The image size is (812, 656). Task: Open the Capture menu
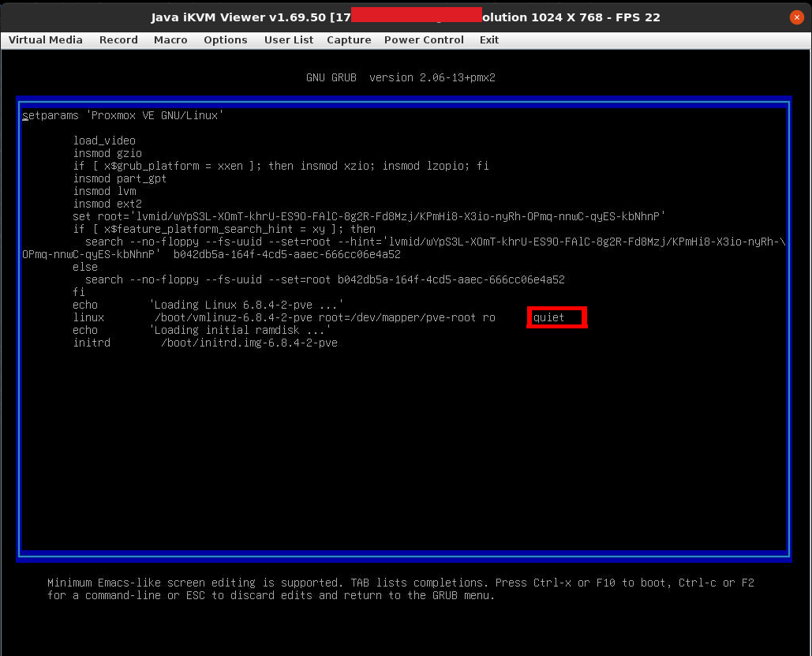tap(349, 40)
